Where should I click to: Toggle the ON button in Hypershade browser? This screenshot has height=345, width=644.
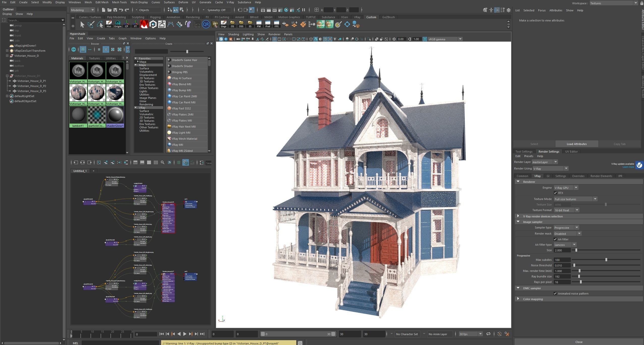tap(73, 49)
